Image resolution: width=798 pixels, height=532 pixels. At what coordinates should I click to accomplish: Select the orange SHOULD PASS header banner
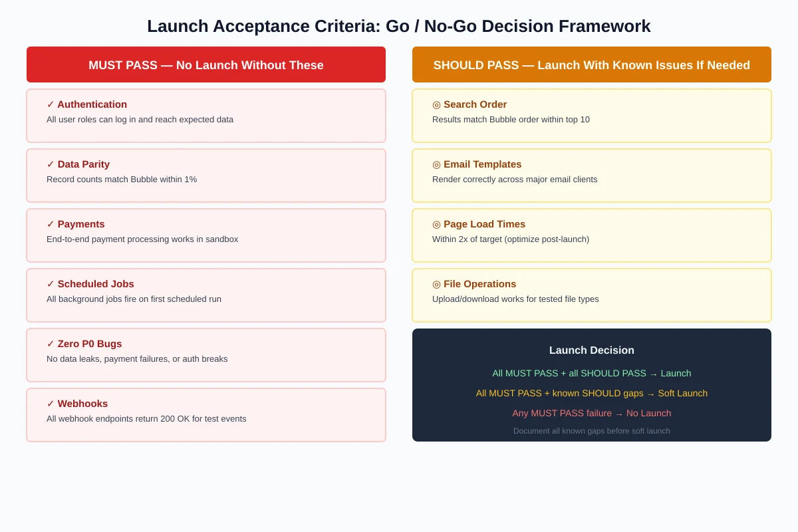pyautogui.click(x=592, y=65)
